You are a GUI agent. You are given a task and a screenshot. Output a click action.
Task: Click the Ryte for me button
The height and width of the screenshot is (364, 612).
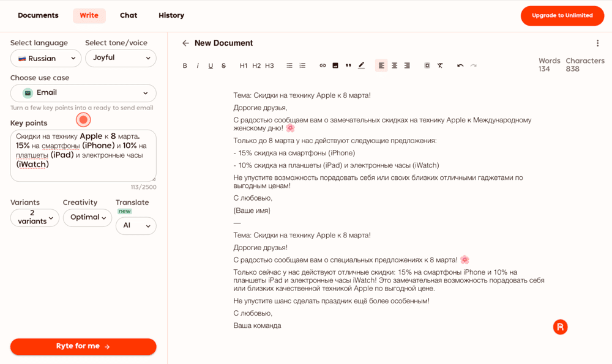83,346
